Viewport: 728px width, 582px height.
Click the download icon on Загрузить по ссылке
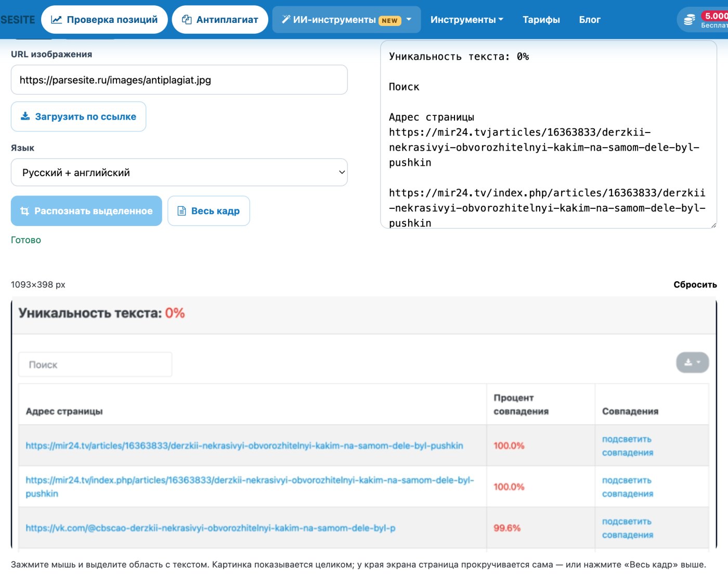click(25, 116)
